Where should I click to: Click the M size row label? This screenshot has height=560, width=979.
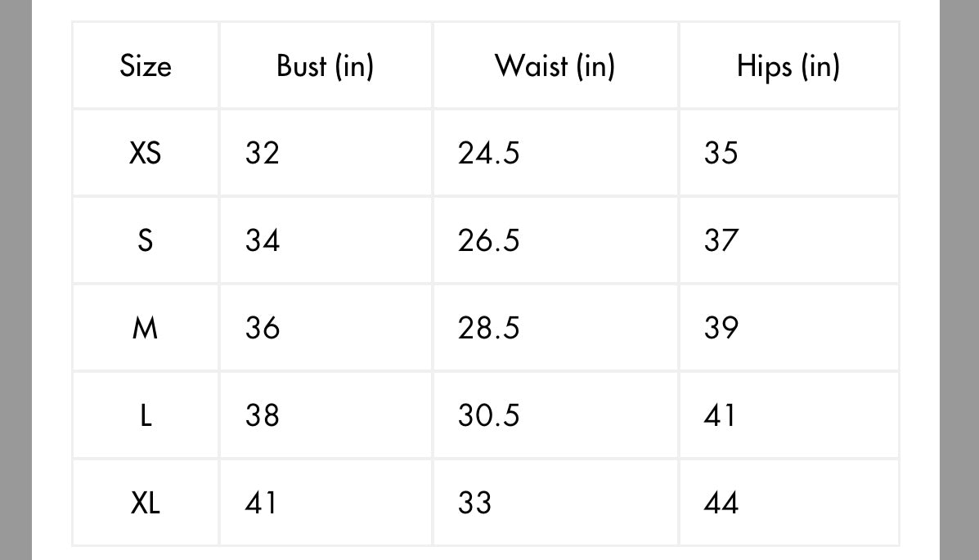146,328
